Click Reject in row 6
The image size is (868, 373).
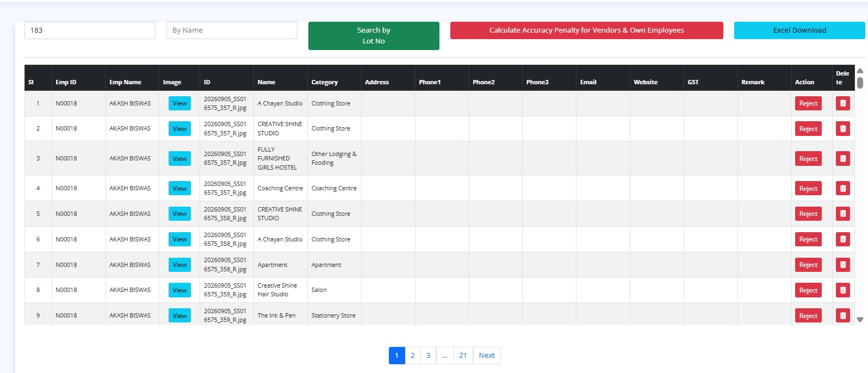point(808,239)
